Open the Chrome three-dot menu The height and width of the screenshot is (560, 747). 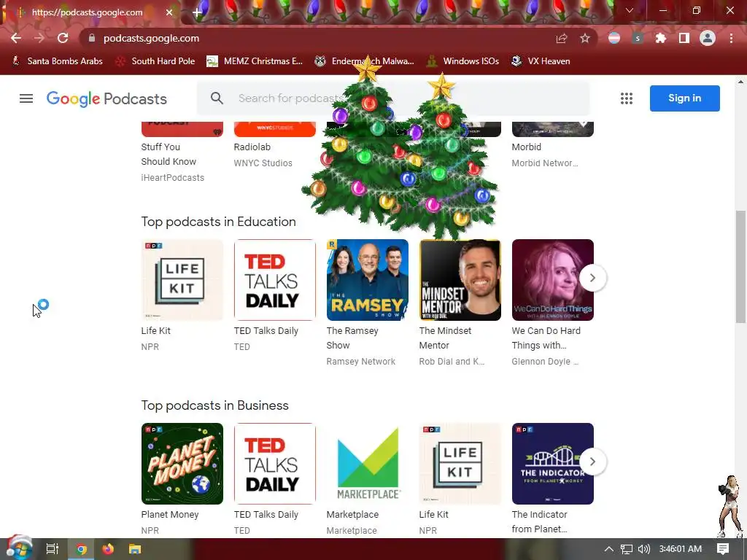point(731,38)
